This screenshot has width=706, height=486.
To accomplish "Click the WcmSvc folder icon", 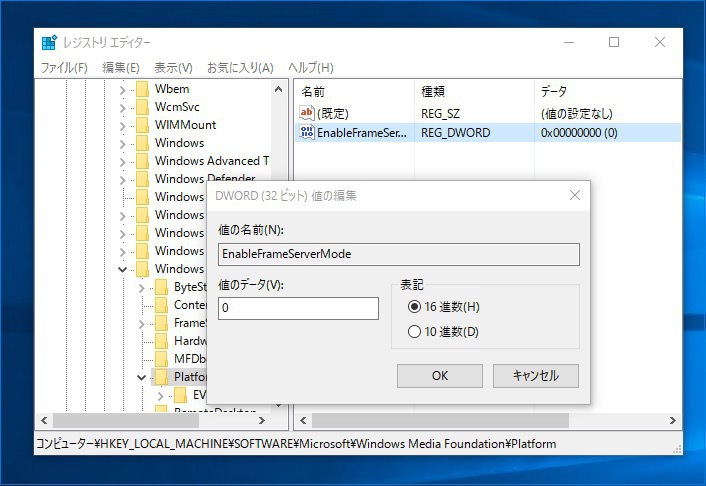I will [143, 107].
